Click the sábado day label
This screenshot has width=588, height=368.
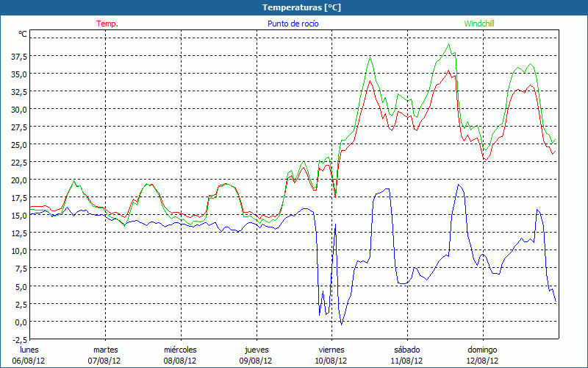pos(406,350)
